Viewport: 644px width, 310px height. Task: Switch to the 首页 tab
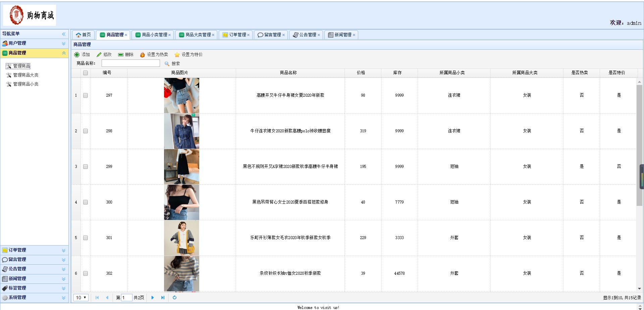[83, 35]
